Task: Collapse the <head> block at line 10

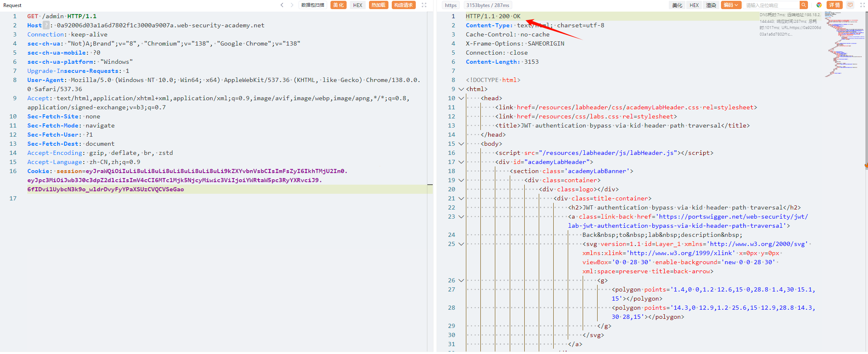Action: click(461, 98)
